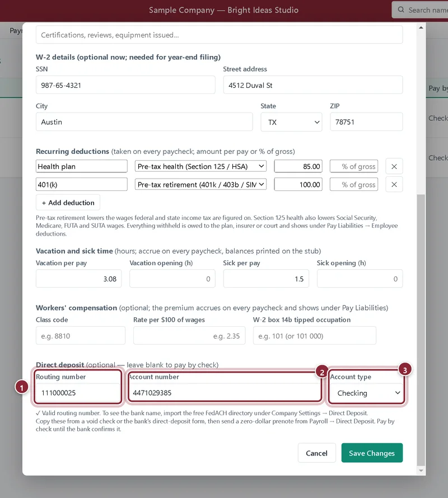Viewport: 448px width, 498px height.
Task: Click Sick per pay field
Action: click(x=266, y=279)
